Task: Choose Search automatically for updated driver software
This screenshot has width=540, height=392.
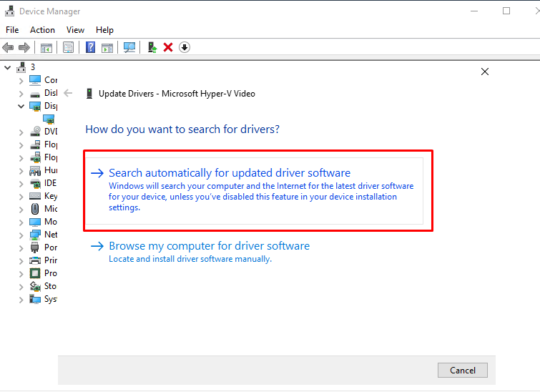Action: 255,190
